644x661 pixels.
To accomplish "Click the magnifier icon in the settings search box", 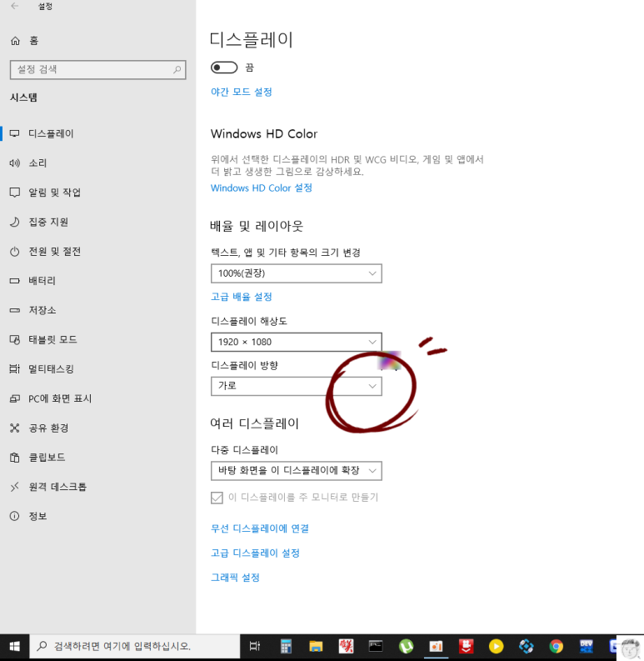I will 177,69.
